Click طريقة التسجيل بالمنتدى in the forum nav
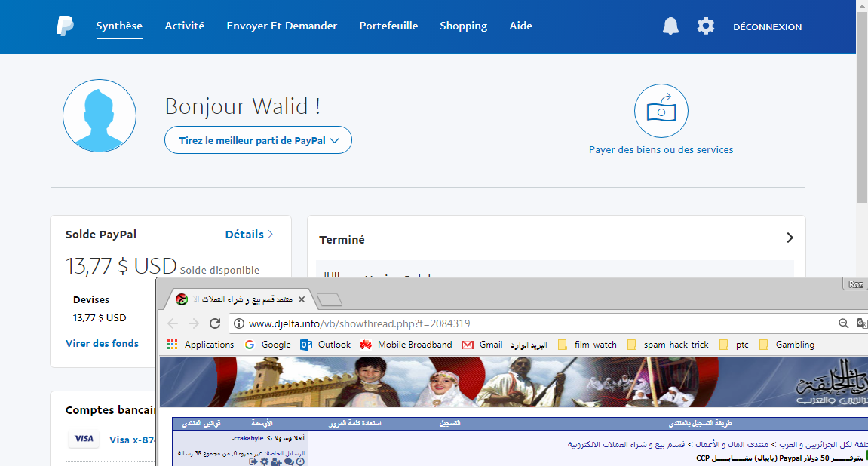Screen dimensions: 868x466 point(701,423)
